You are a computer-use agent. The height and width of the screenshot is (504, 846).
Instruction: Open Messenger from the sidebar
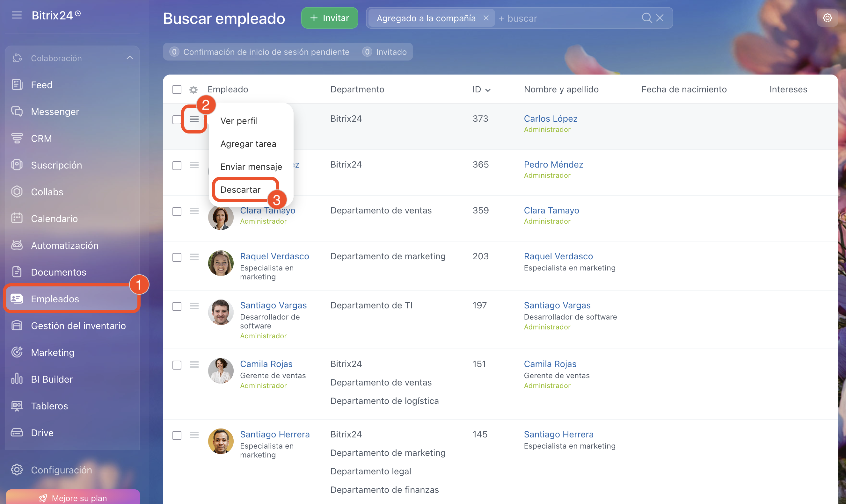(55, 112)
